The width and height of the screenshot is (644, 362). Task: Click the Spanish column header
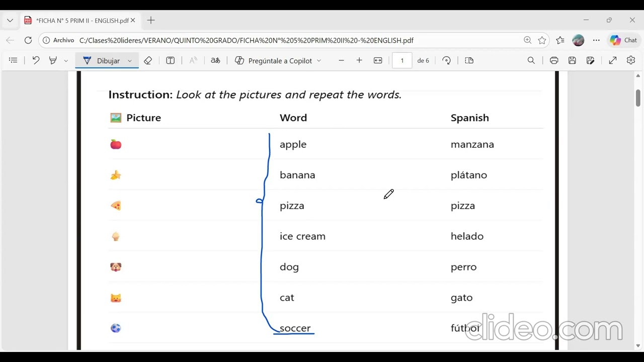pyautogui.click(x=470, y=118)
